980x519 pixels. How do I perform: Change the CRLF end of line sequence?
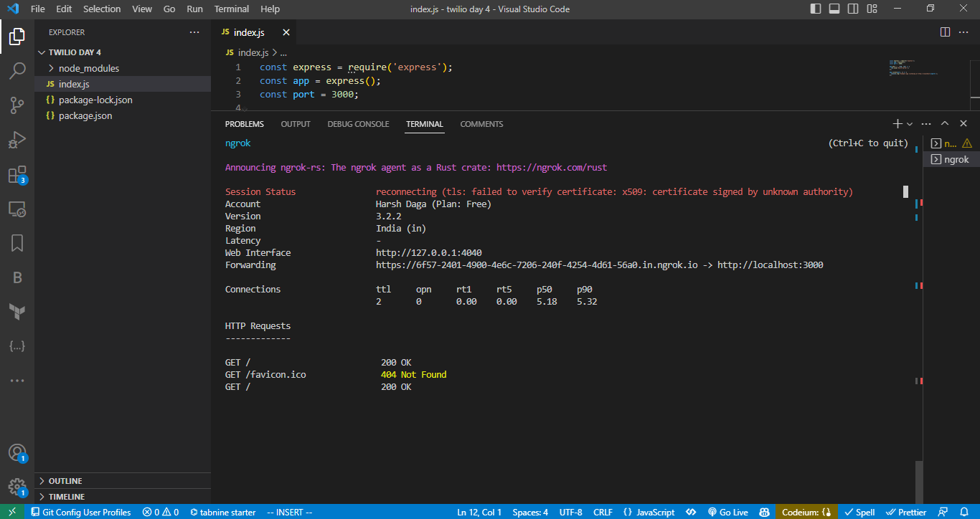[603, 512]
